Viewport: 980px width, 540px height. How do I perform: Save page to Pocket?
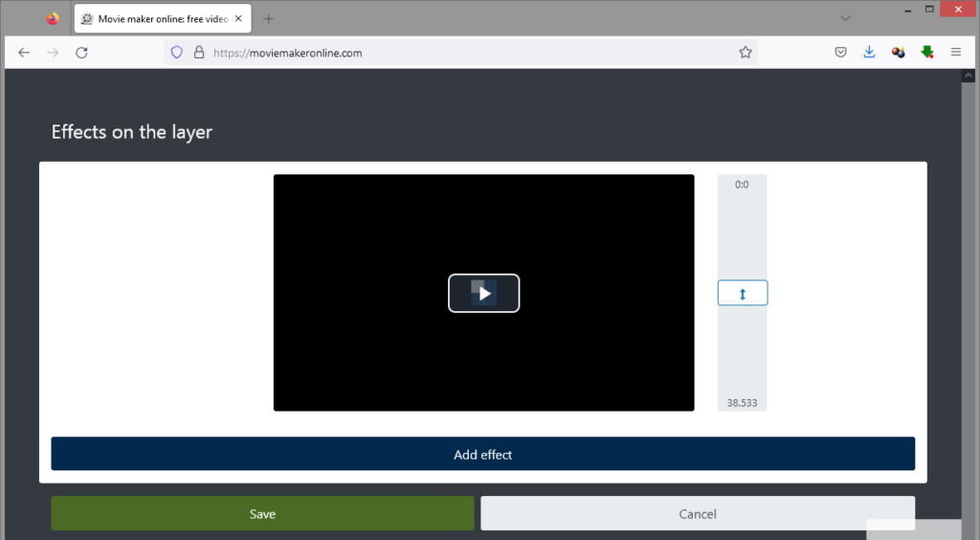(x=840, y=53)
